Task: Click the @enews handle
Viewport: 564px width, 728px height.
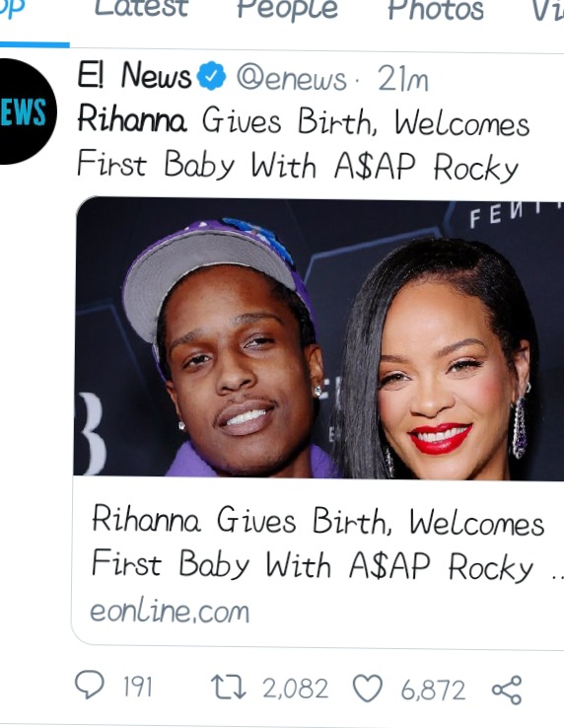Action: pyautogui.click(x=292, y=79)
